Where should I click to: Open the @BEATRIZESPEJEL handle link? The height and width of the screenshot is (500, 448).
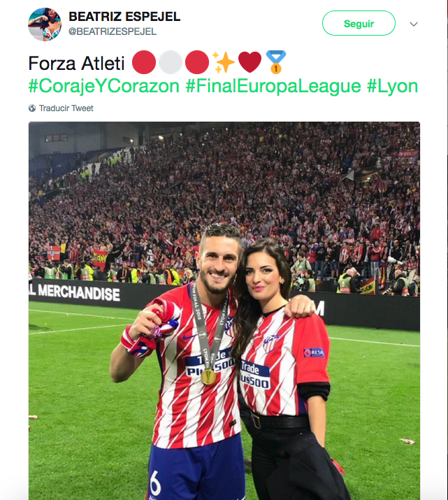click(113, 31)
